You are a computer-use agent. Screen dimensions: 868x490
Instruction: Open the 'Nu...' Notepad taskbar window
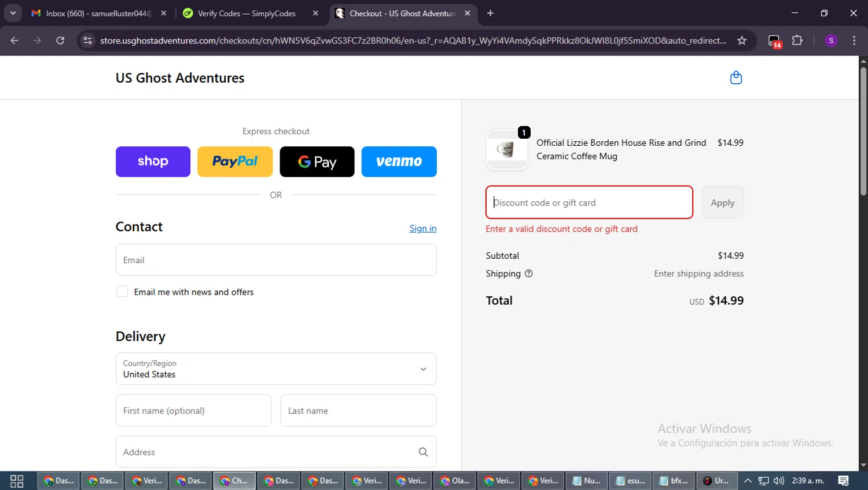pos(587,481)
